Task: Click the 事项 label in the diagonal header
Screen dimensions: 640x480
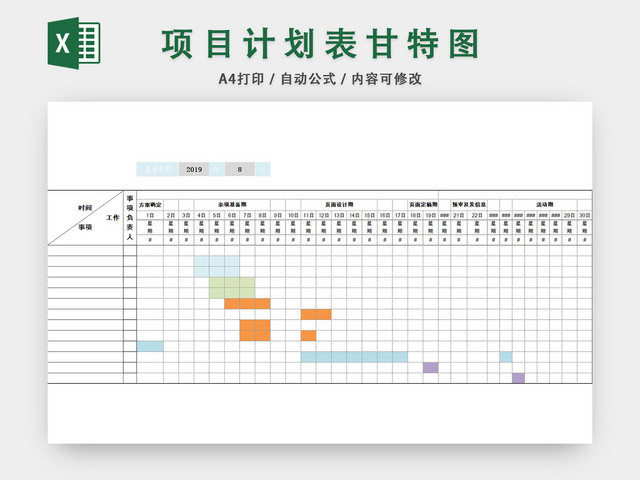Action: tap(85, 227)
